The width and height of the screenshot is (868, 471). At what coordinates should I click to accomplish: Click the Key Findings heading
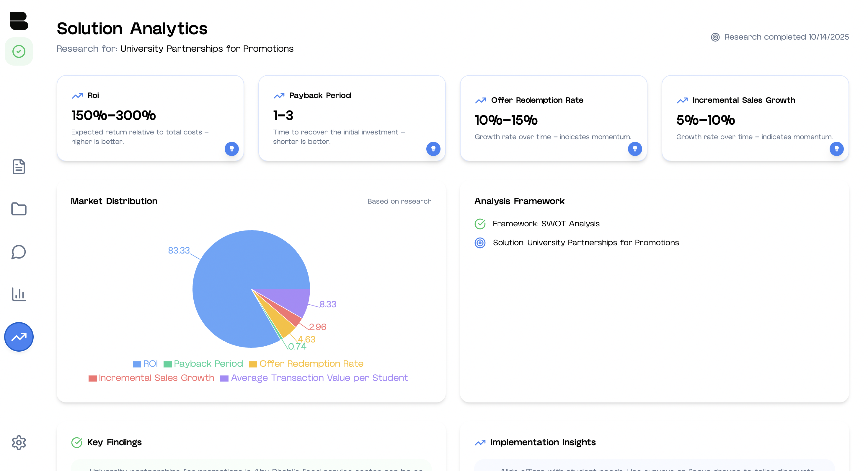tap(114, 442)
